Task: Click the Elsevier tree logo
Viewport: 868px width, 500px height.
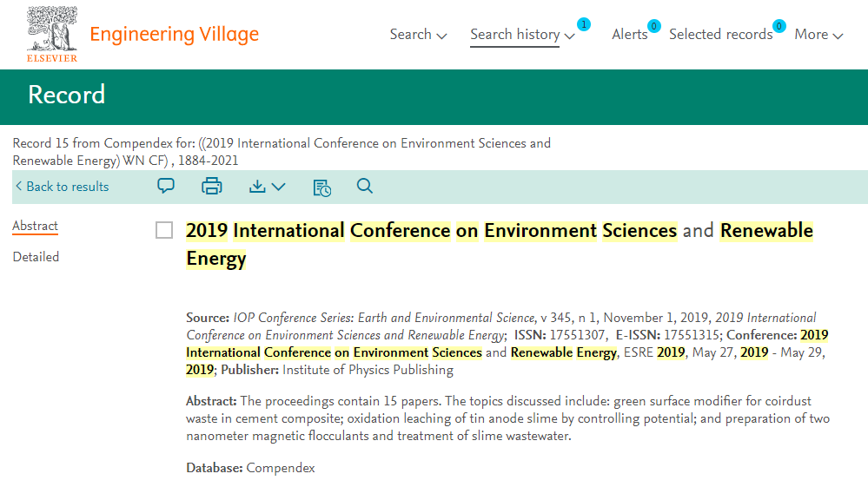Action: [x=52, y=35]
